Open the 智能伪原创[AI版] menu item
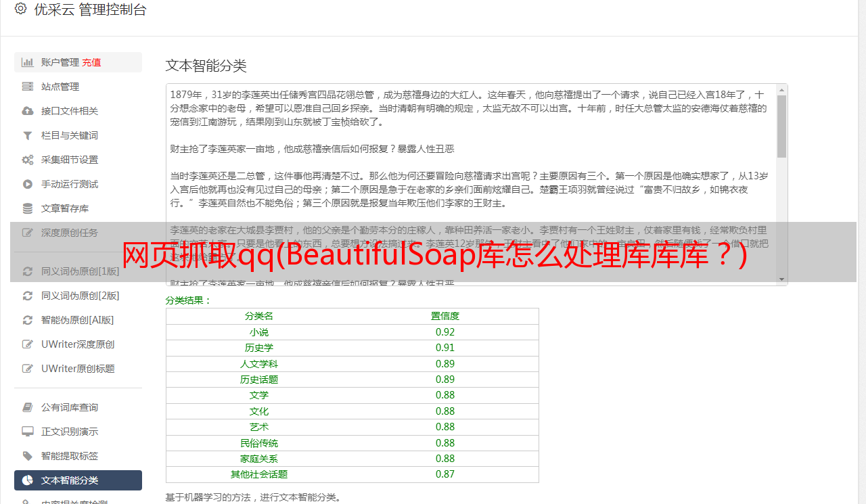 click(77, 320)
